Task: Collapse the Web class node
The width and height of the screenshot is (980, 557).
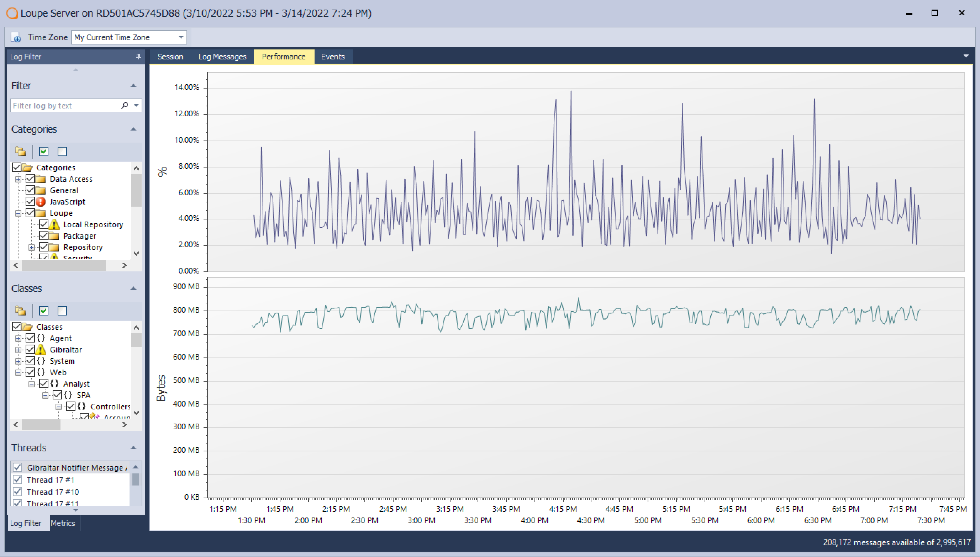Action: (x=18, y=372)
